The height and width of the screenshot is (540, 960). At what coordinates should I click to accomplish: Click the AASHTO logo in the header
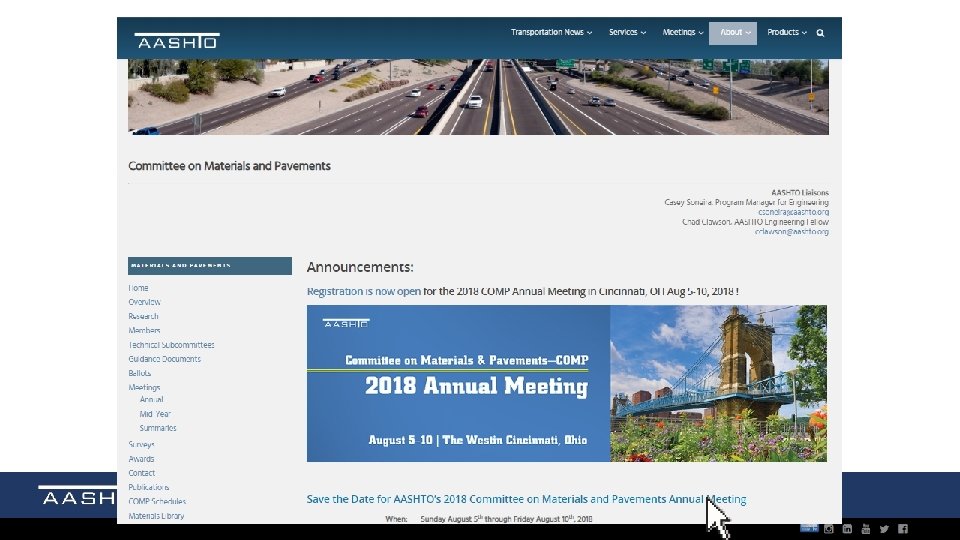[x=177, y=40]
